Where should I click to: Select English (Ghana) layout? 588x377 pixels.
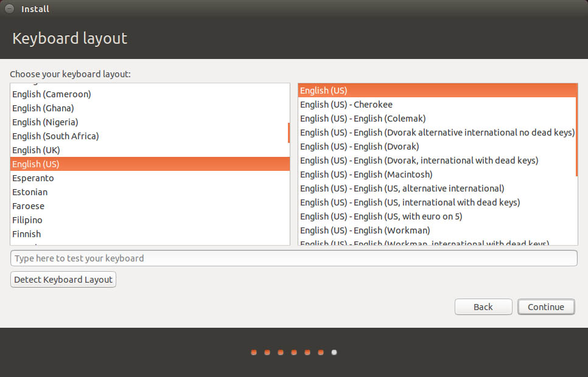coord(150,108)
